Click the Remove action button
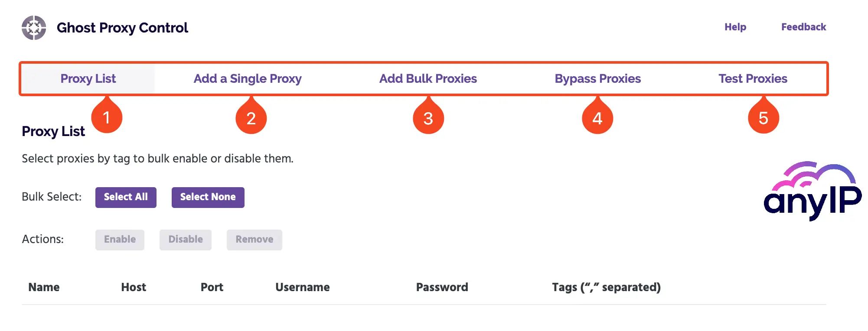The height and width of the screenshot is (331, 868). tap(254, 239)
